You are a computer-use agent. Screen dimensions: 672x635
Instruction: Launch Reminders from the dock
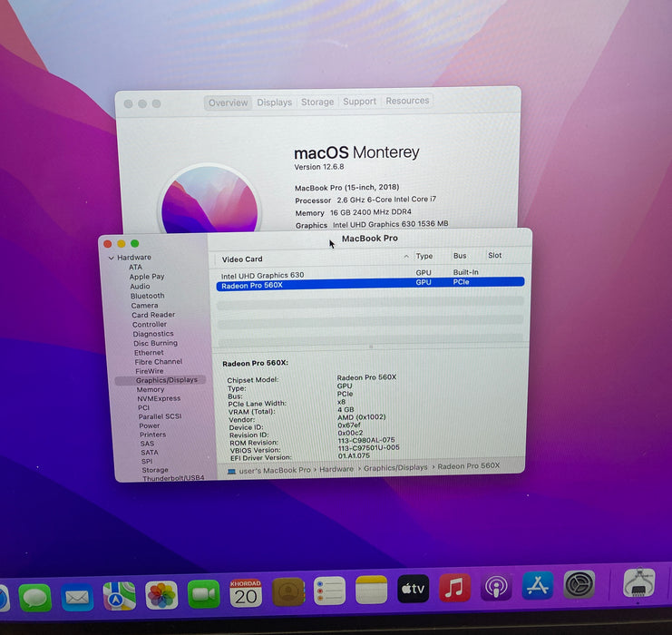tap(329, 591)
